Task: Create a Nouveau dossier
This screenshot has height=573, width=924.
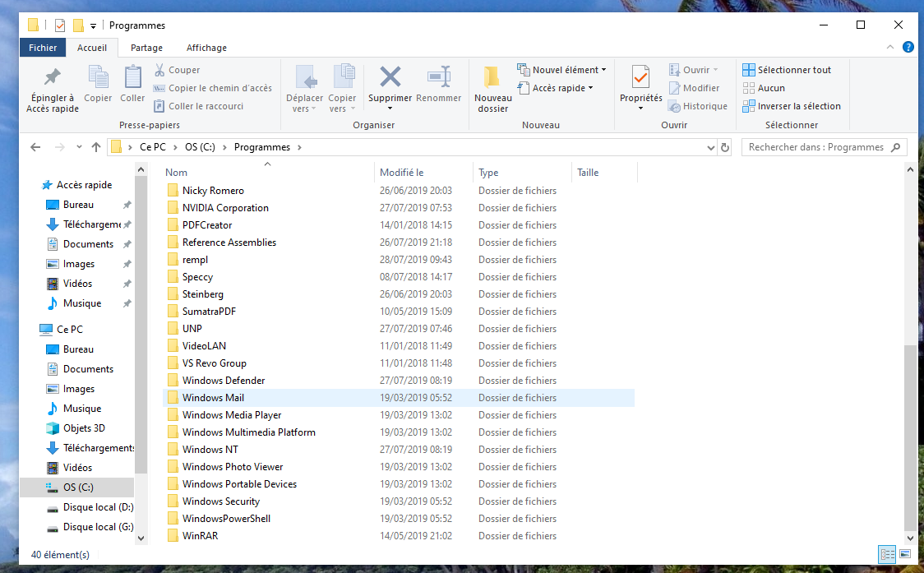Action: (x=492, y=89)
